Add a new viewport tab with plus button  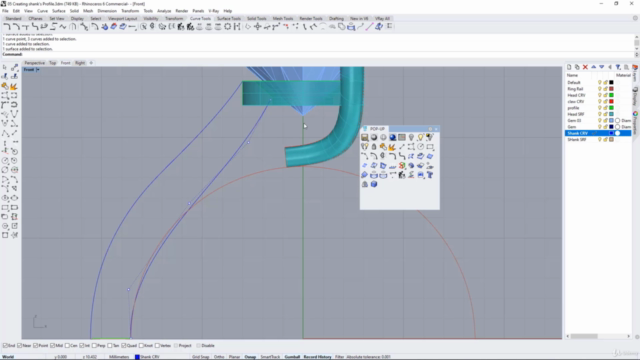point(91,63)
